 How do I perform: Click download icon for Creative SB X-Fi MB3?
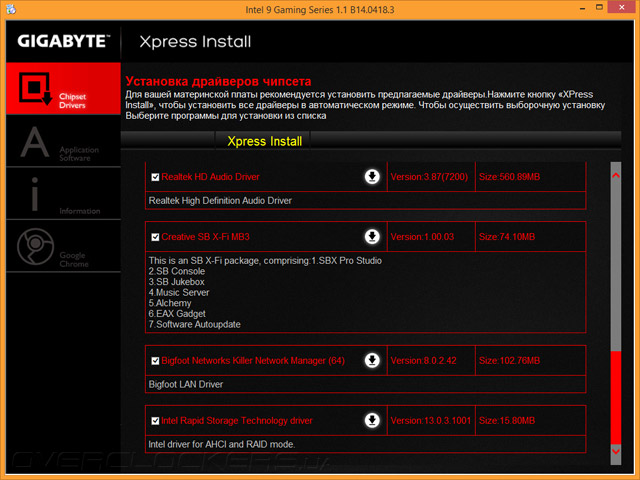(372, 237)
